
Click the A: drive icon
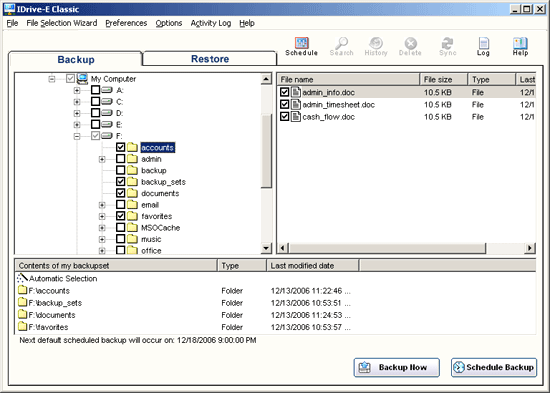pos(107,90)
